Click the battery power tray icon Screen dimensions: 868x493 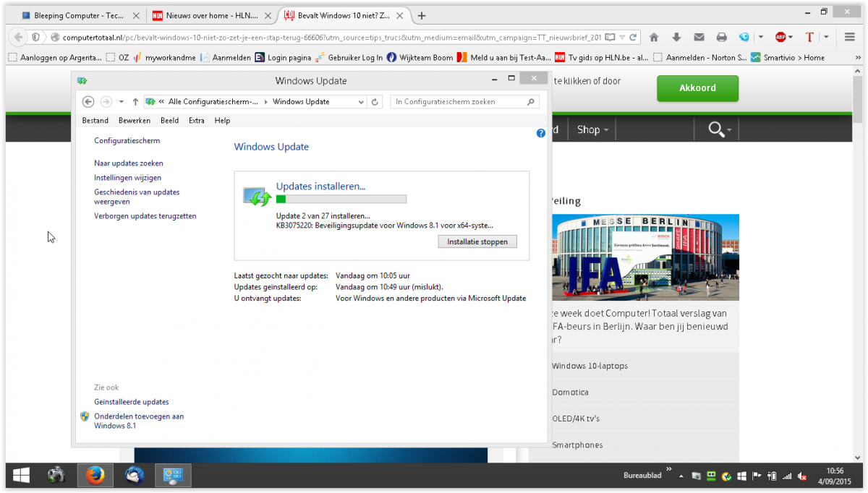[x=772, y=476]
